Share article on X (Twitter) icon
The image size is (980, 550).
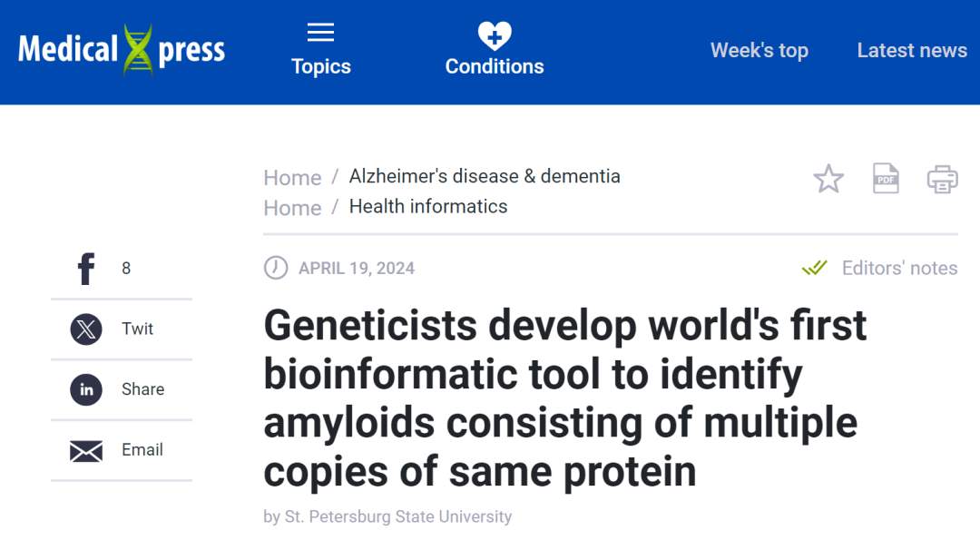tap(86, 329)
